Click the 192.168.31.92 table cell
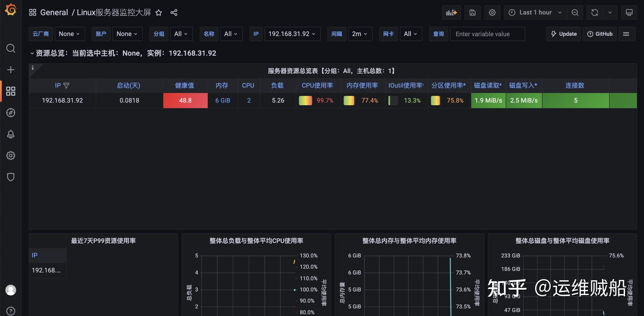644x316 pixels. 62,100
